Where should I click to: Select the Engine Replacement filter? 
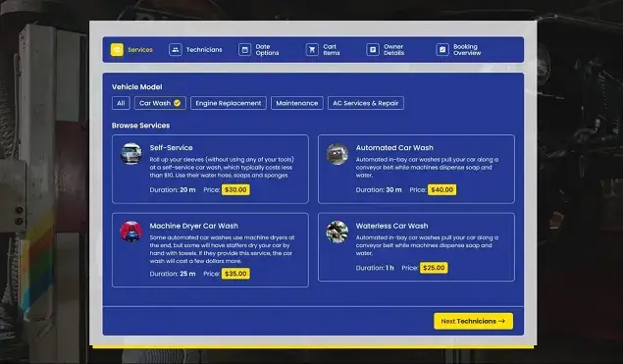pos(229,103)
